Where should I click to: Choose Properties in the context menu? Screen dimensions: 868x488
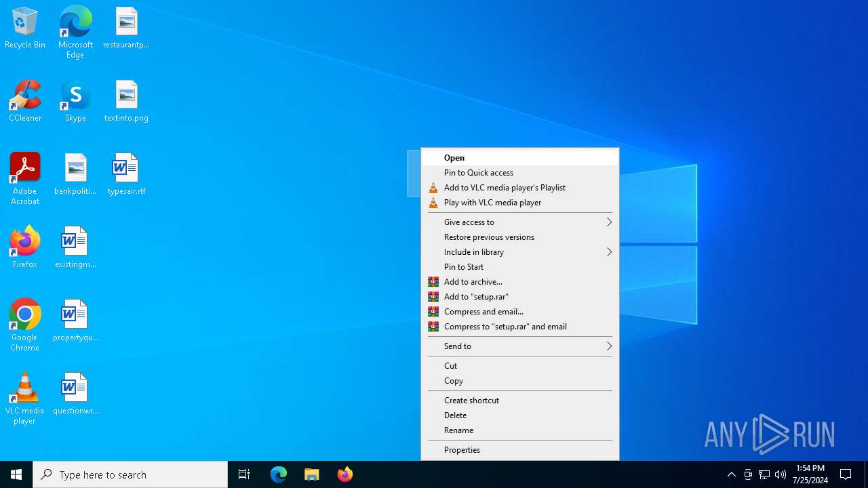[x=520, y=450]
